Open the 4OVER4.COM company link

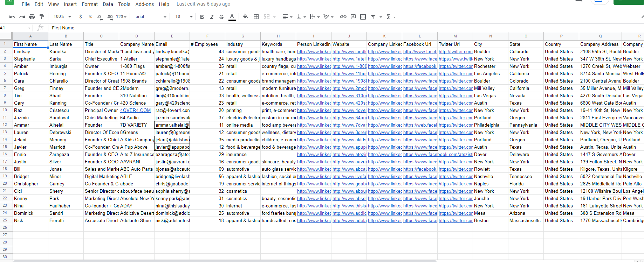[135, 111]
